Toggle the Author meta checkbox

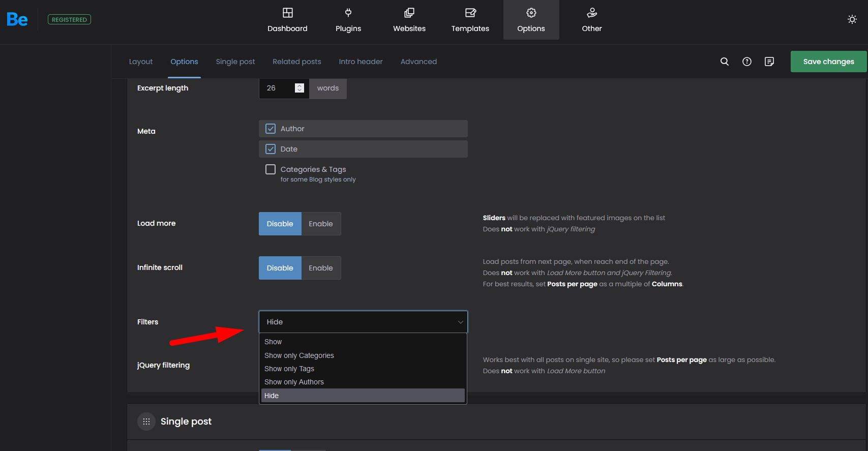[271, 129]
